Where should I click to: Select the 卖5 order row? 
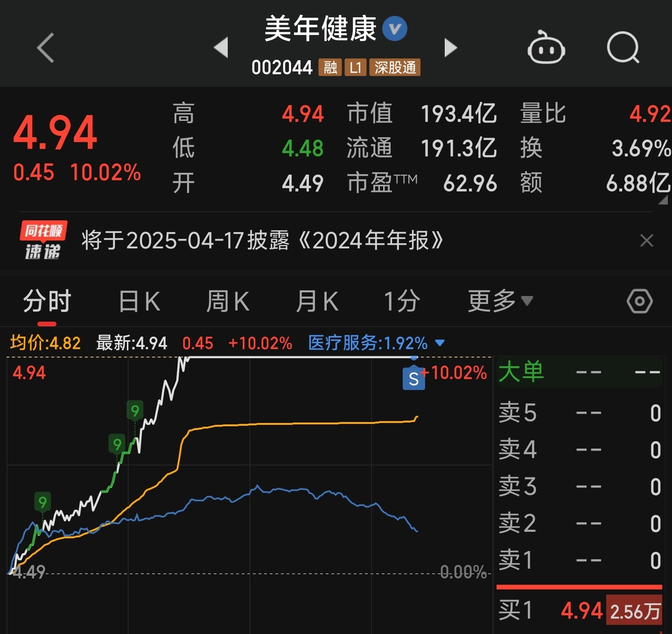579,413
